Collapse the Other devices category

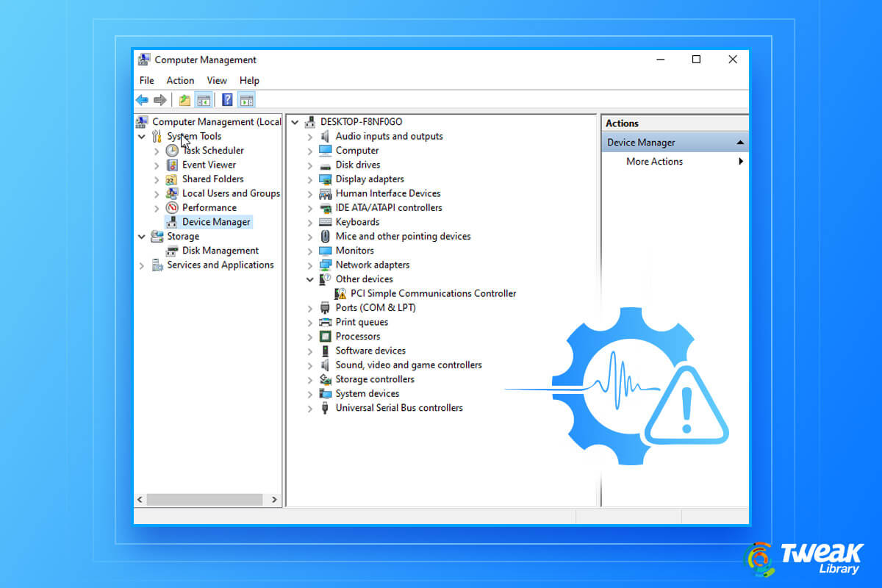(310, 279)
